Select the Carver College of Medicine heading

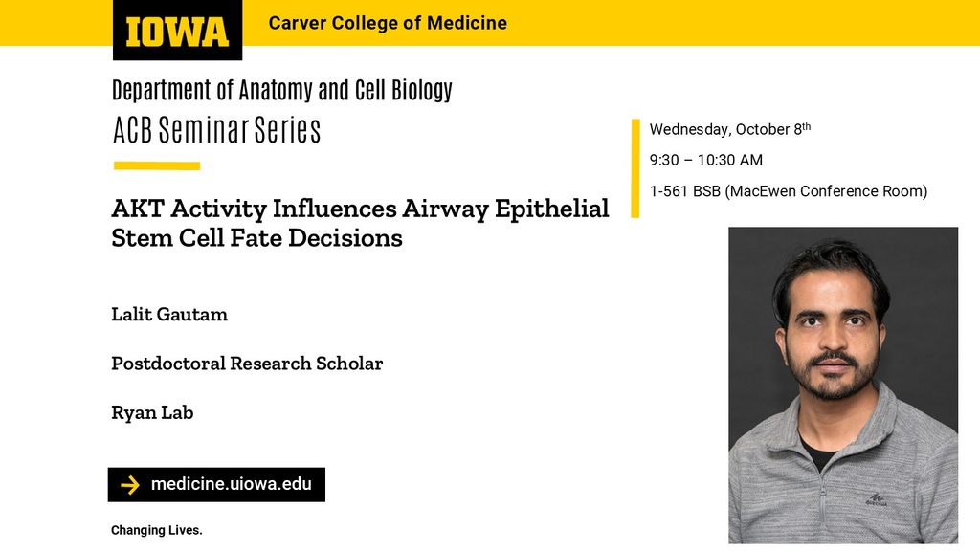coord(388,23)
